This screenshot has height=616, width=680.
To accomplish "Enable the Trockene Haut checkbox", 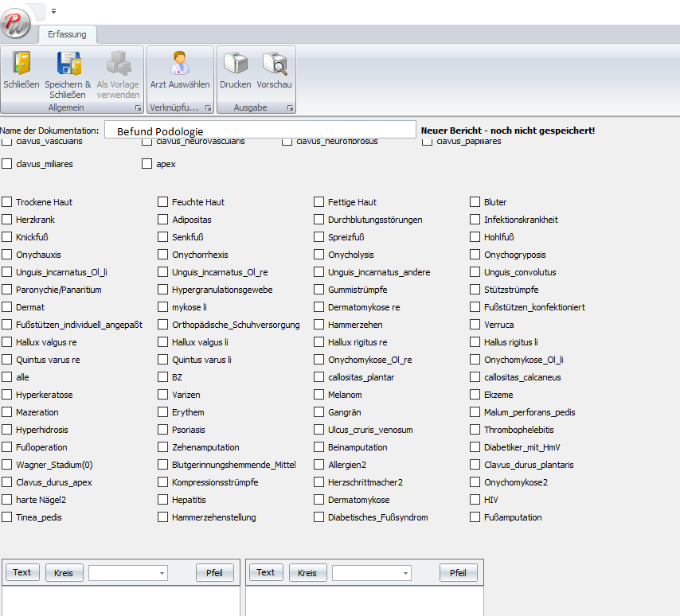I will point(7,201).
